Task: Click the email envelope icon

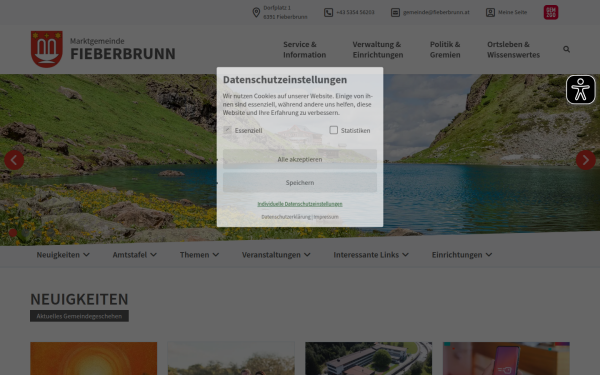Action: [x=395, y=13]
